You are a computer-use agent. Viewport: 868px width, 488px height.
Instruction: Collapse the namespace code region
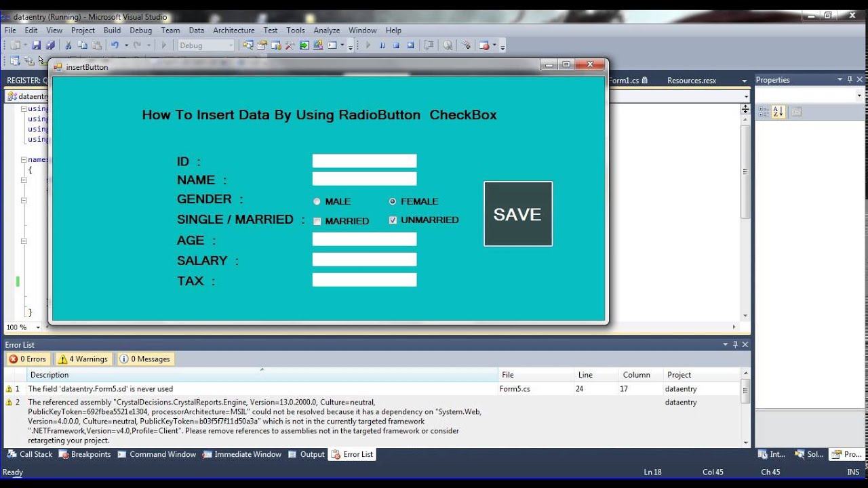[x=24, y=160]
